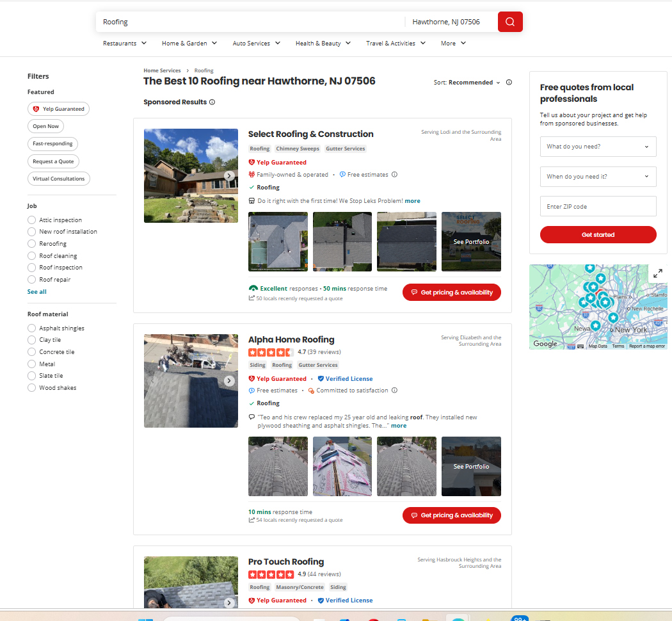Click the Google logo on the map
Image resolution: width=672 pixels, height=621 pixels.
coord(545,344)
